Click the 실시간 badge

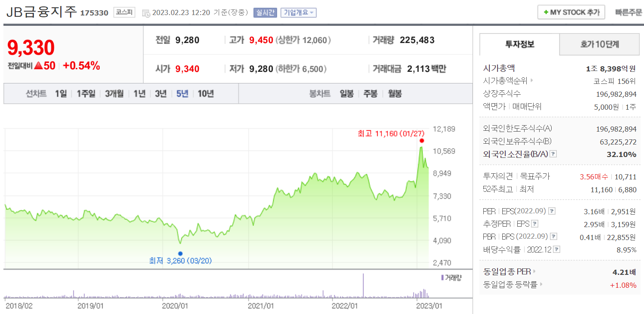[265, 12]
